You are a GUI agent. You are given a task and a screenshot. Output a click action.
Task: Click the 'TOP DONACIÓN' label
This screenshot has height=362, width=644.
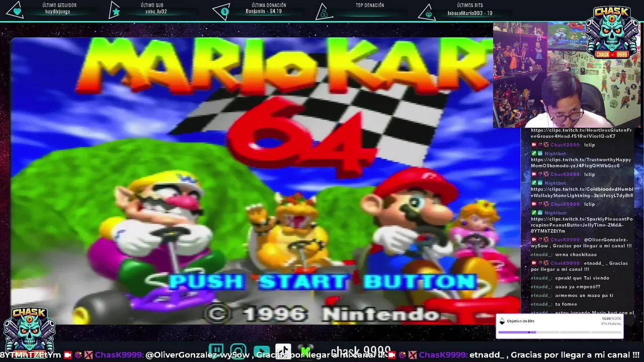coord(370,6)
